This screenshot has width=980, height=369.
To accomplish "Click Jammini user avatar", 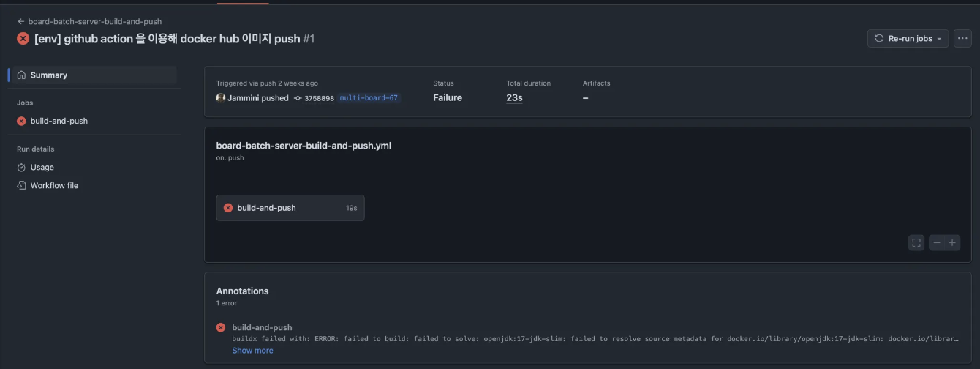I will 221,97.
